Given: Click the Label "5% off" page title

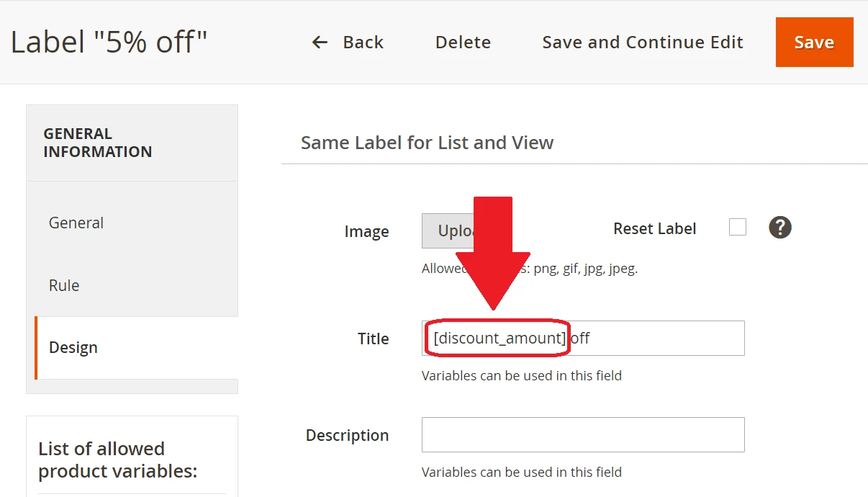Looking at the screenshot, I should click(109, 42).
